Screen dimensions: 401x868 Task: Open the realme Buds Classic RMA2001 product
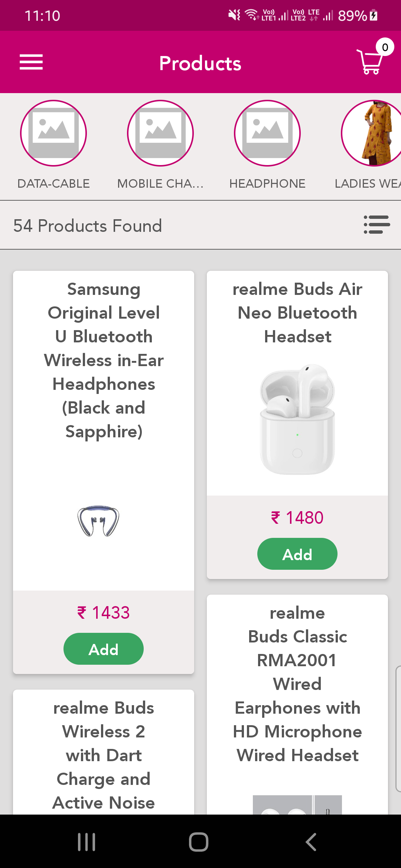(297, 684)
